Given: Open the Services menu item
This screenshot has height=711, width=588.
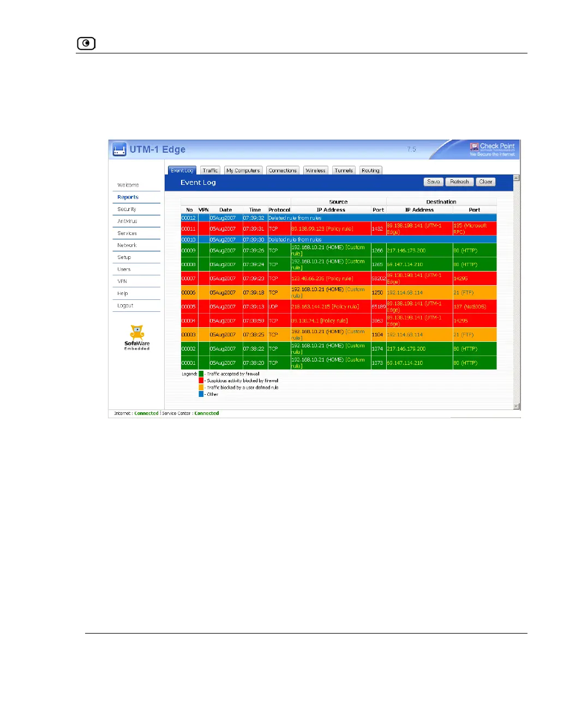Looking at the screenshot, I should pyautogui.click(x=127, y=233).
